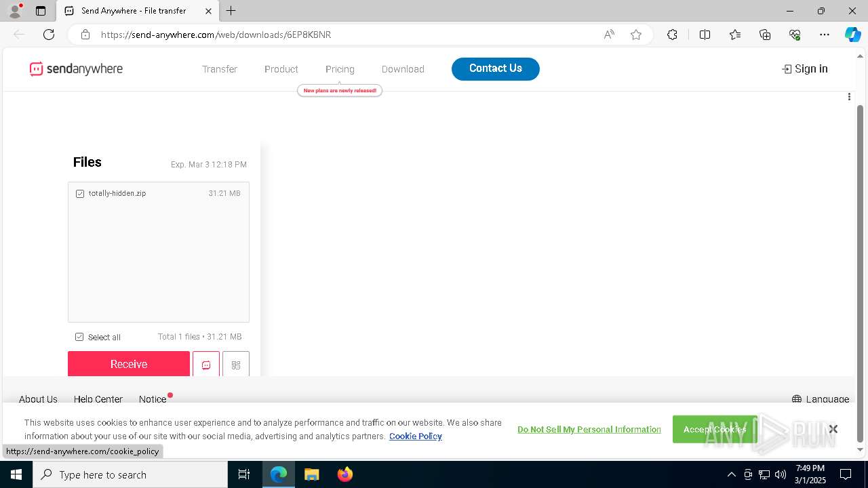Open the About Us link

38,399
